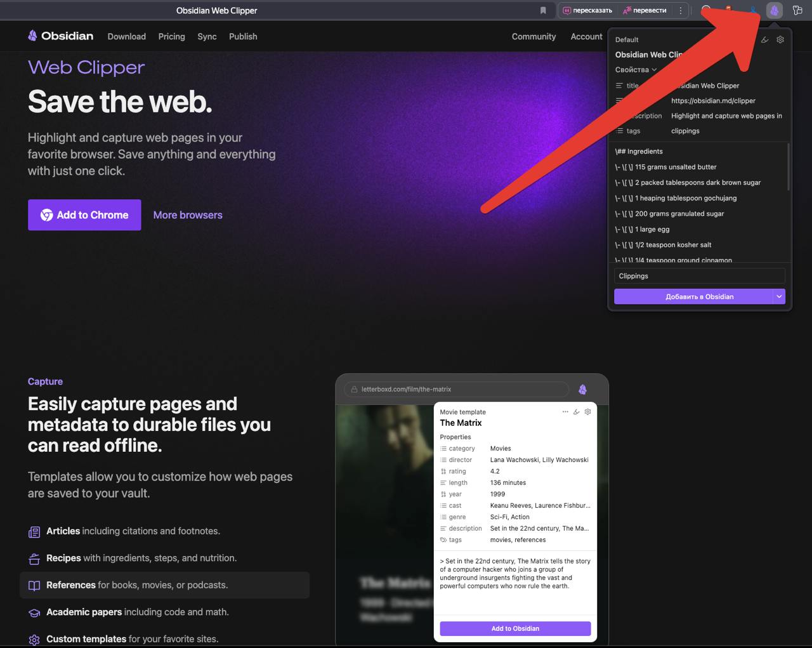Click gear icon in Movie template card
The image size is (812, 648).
point(588,412)
